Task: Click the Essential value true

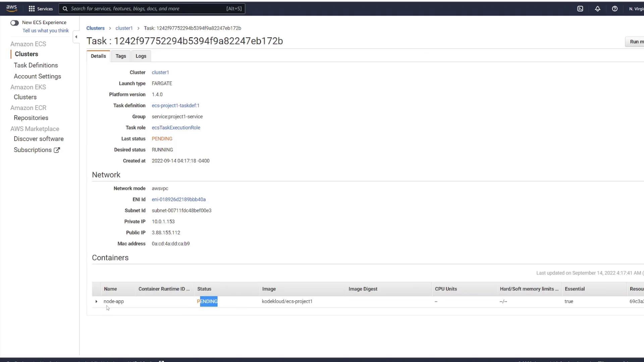Action: pyautogui.click(x=569, y=301)
